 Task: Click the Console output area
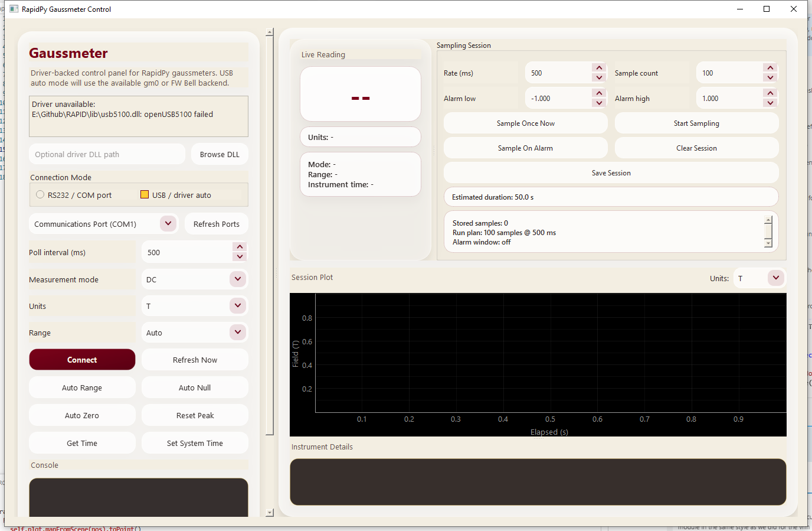139,497
